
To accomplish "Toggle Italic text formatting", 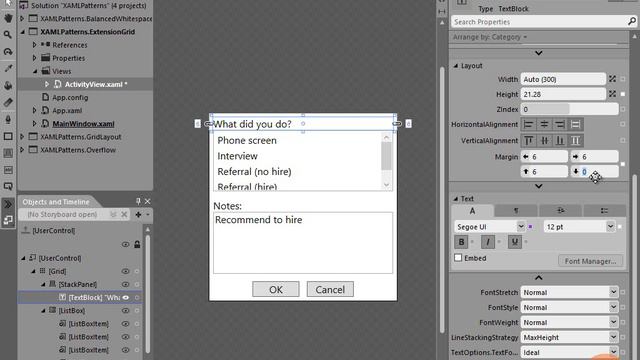I will [488, 242].
